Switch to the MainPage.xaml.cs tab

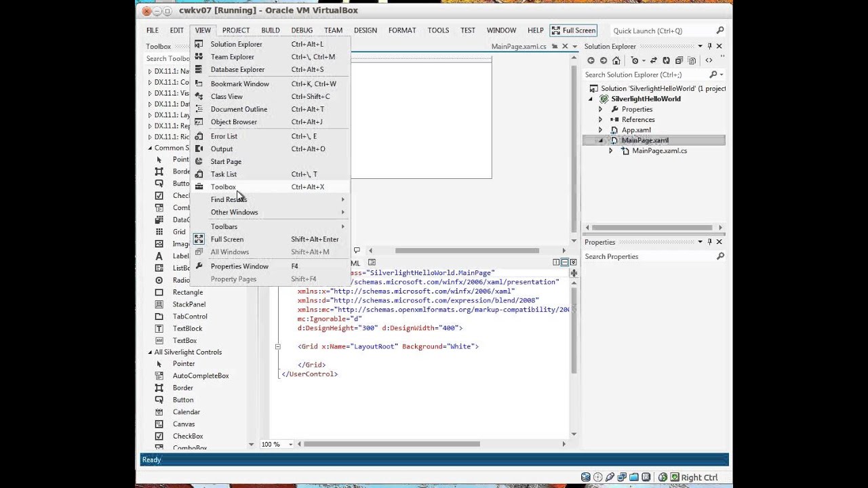click(x=519, y=47)
